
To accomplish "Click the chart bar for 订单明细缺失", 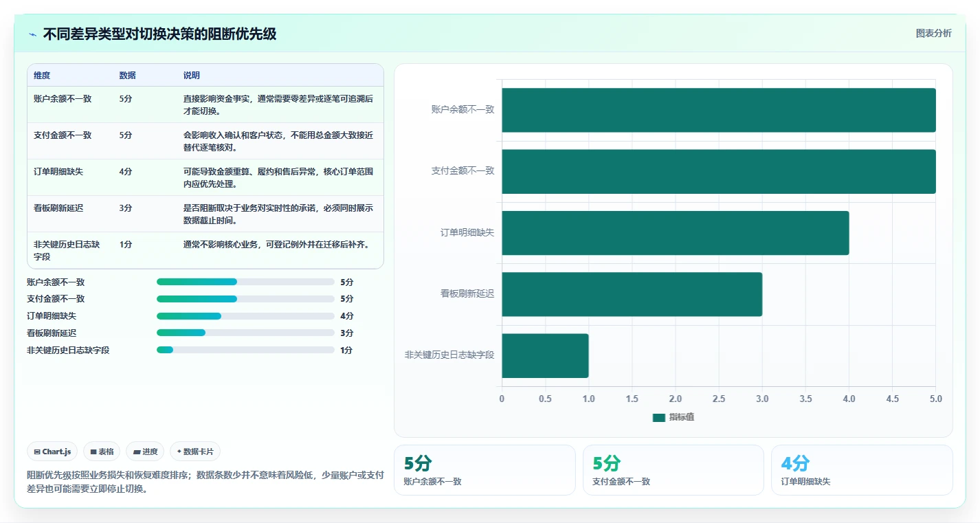I will point(676,233).
